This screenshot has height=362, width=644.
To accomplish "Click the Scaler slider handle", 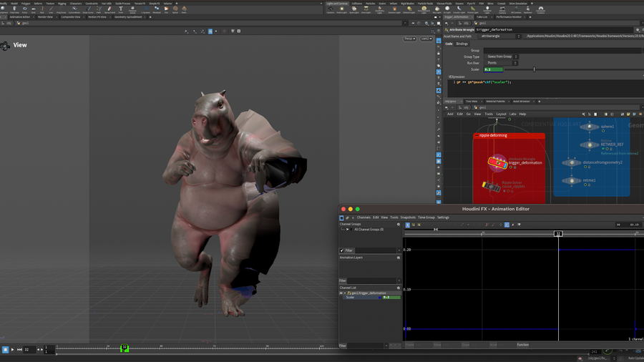I will (534, 69).
